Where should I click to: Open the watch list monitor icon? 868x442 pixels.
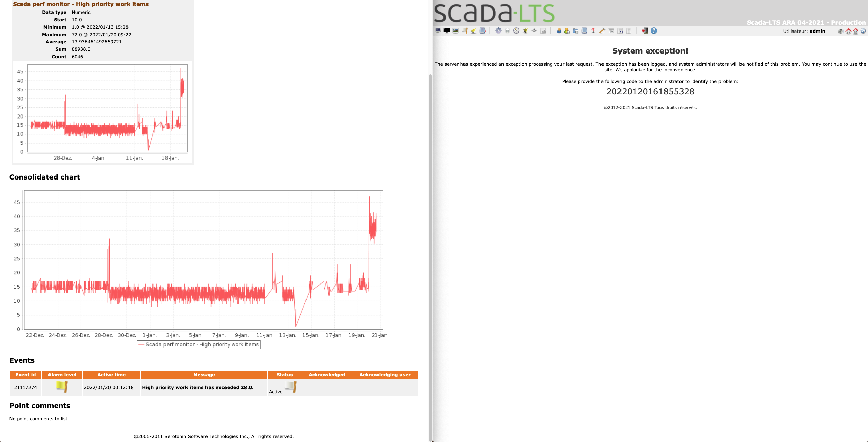(x=437, y=31)
